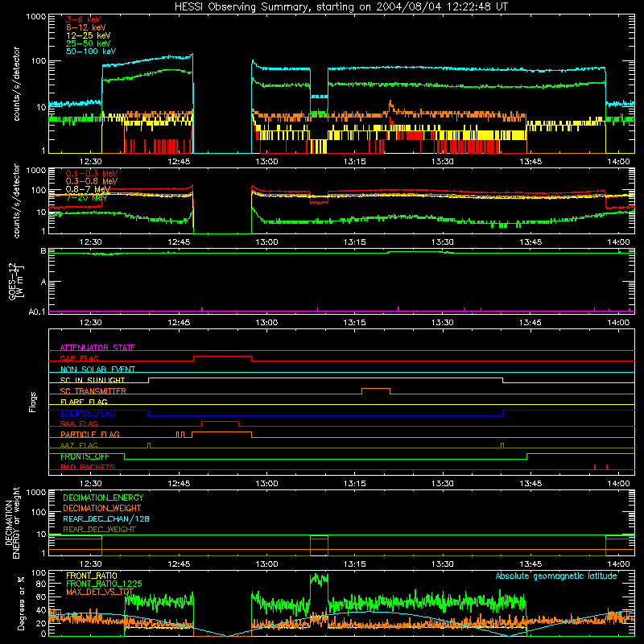Click the 25-50 keV legend entry
The image size is (644, 644).
88,43
